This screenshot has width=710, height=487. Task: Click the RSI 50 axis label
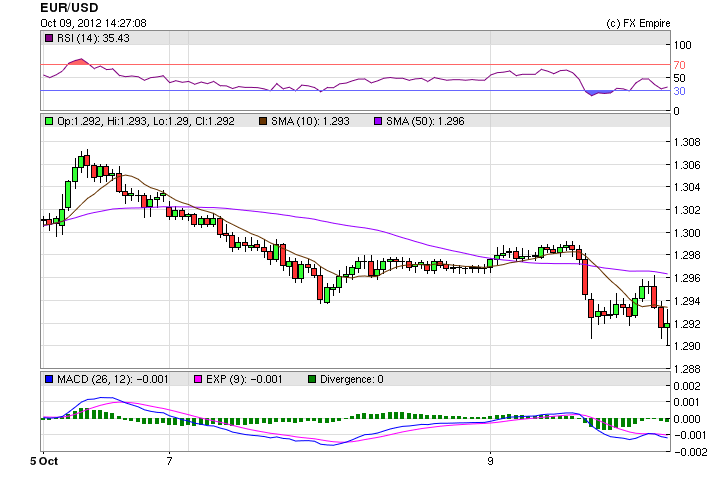point(679,78)
